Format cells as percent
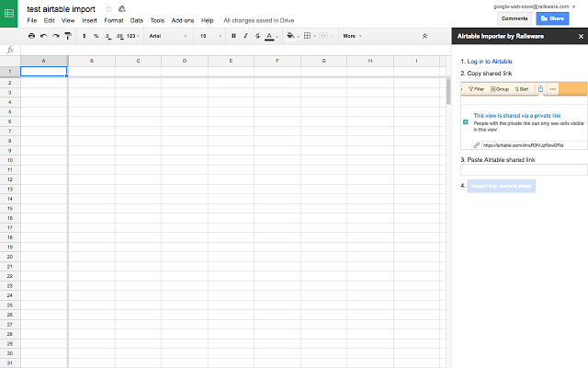Screen dimensions: 588x368 coord(96,36)
